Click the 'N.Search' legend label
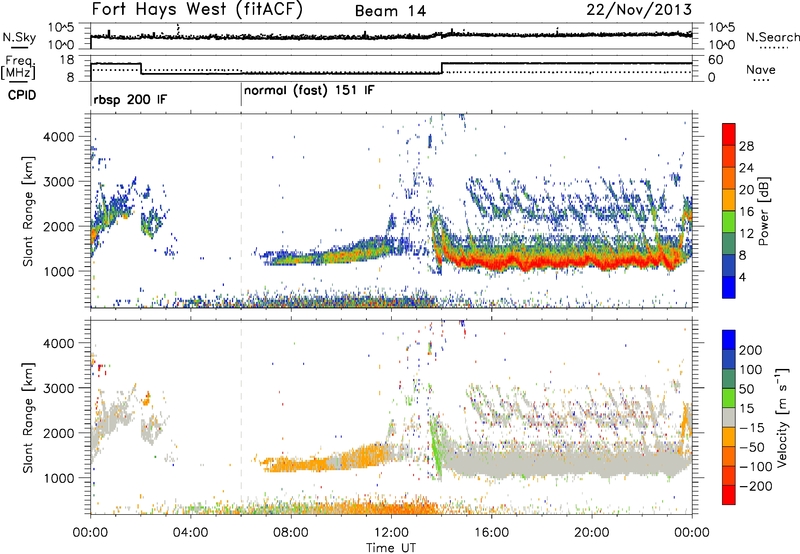Screen dimensions: 800x554 point(773,37)
